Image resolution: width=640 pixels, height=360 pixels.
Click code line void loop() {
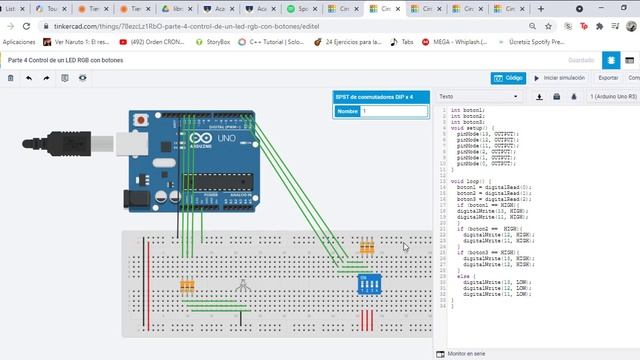click(471, 181)
